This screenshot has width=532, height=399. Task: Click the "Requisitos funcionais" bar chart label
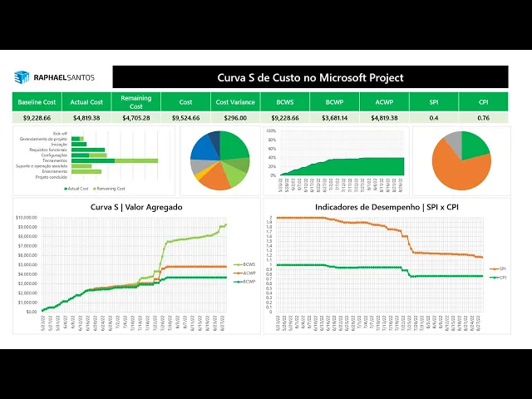point(48,150)
